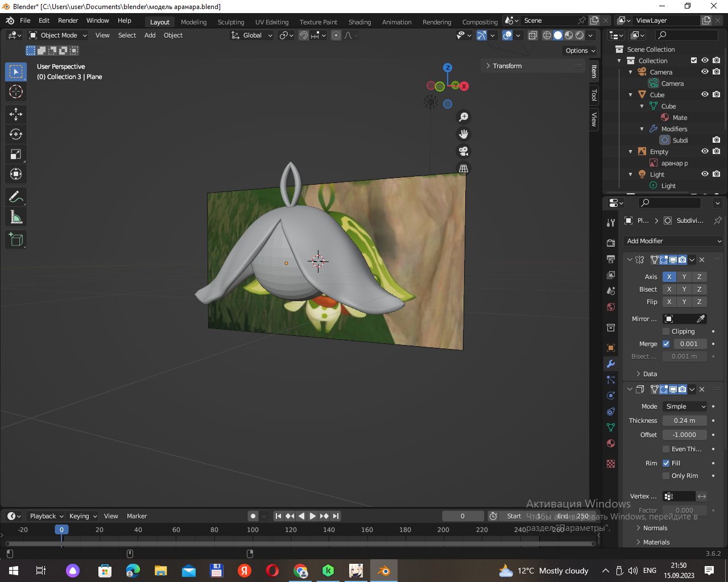Toggle camera view in viewport
Image resolution: width=728 pixels, height=582 pixels.
(464, 151)
